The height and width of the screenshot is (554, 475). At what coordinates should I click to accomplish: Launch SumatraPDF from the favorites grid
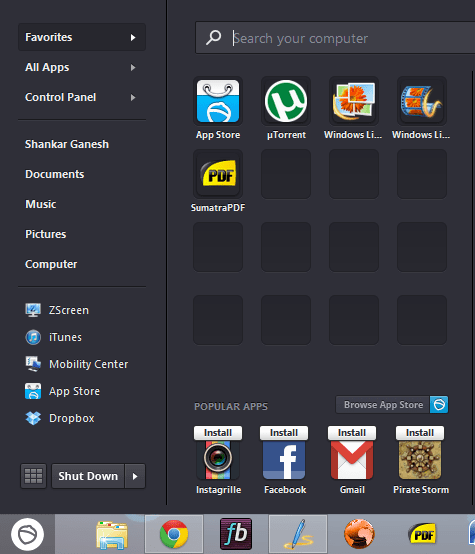tap(218, 174)
